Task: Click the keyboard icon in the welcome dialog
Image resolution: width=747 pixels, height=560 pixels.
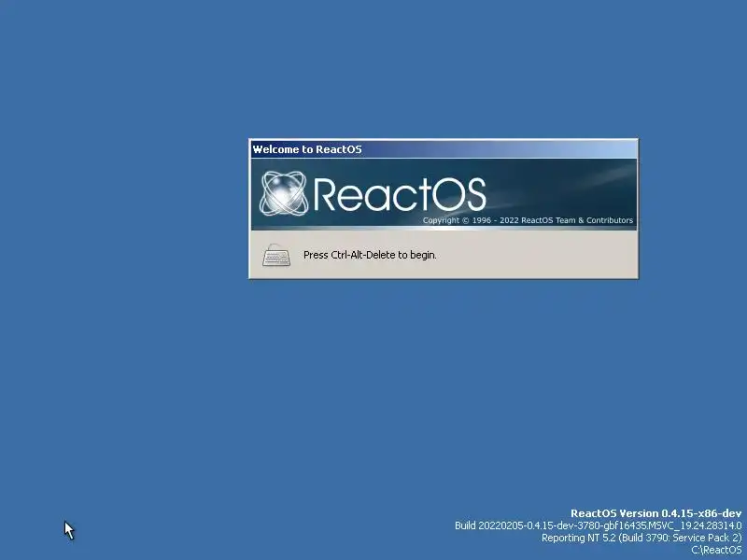Action: (275, 255)
